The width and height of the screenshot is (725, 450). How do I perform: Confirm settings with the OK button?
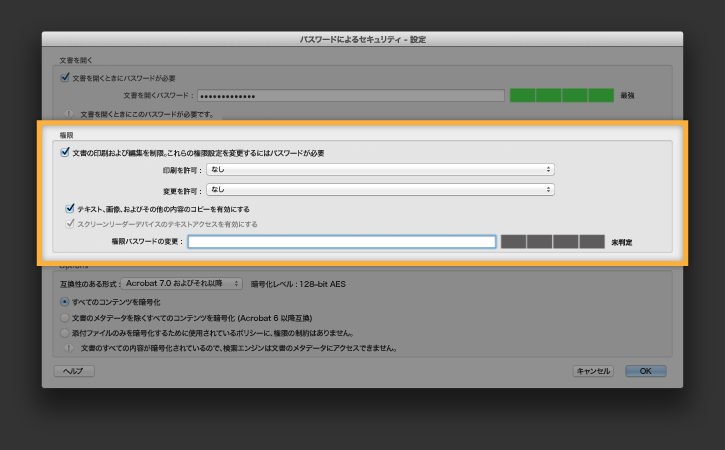[645, 371]
